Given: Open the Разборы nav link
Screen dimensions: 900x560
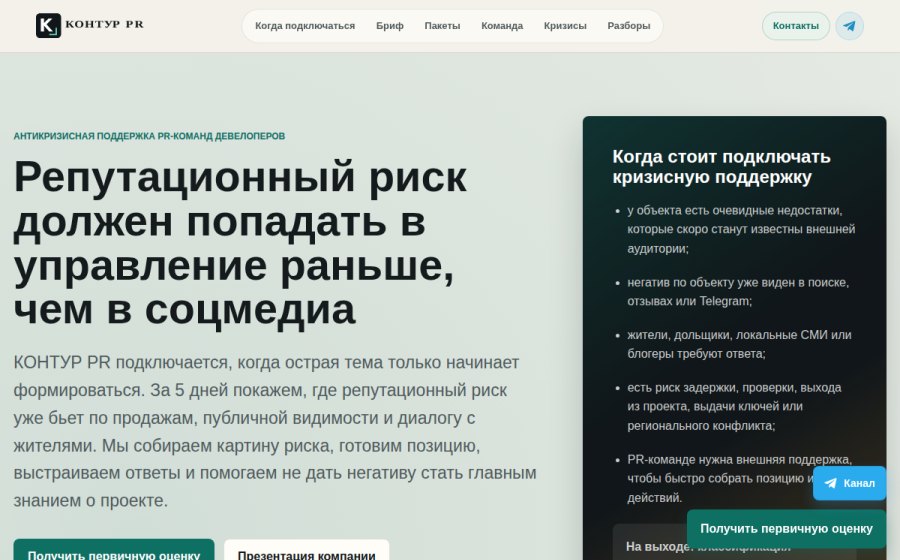Looking at the screenshot, I should (629, 26).
